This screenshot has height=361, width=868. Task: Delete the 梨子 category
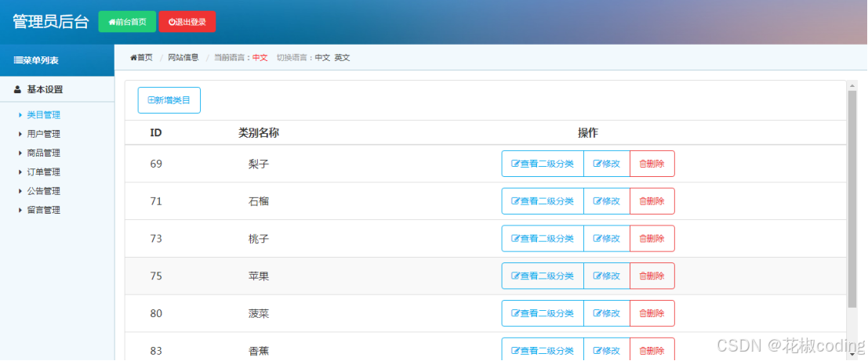(652, 164)
